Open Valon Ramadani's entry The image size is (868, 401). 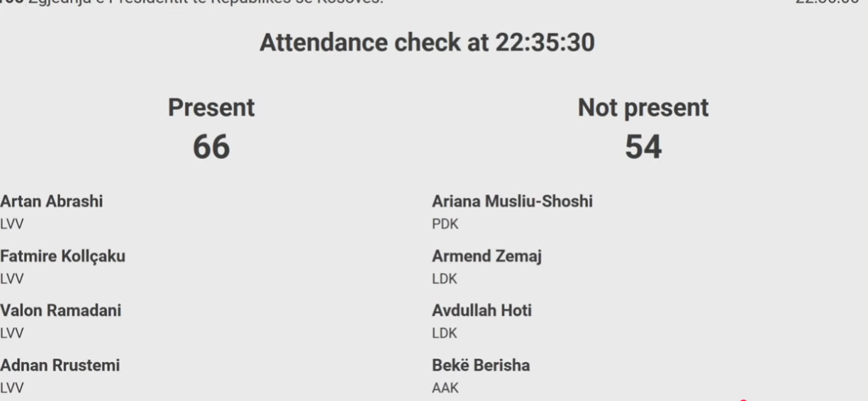pyautogui.click(x=60, y=311)
